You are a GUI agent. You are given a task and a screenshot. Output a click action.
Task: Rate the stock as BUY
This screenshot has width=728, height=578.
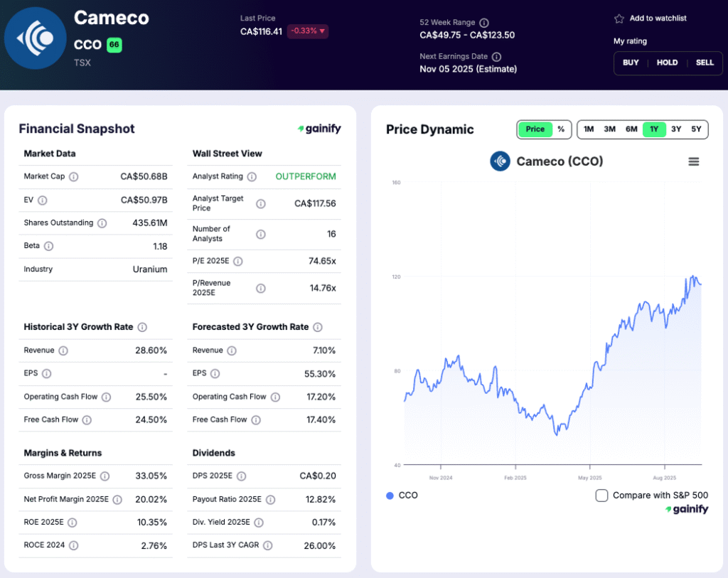(x=631, y=63)
